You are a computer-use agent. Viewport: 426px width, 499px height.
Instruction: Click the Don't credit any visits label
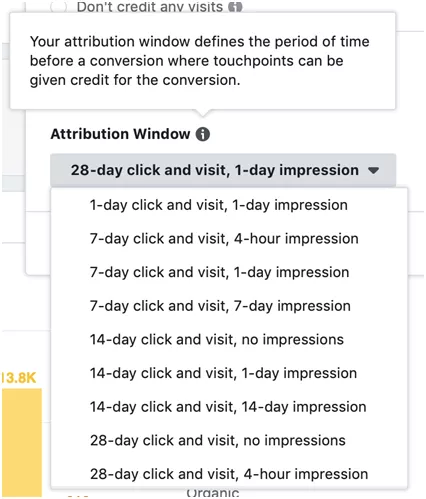(x=150, y=7)
